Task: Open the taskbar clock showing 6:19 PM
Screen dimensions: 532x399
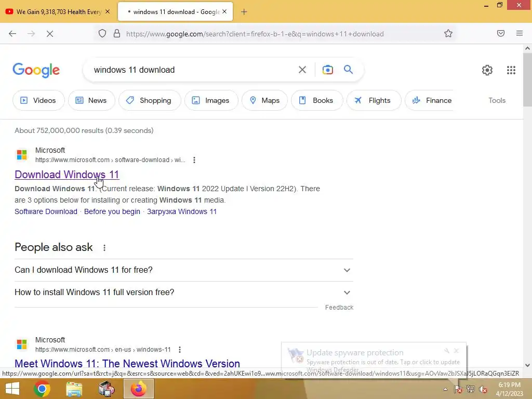Action: (x=510, y=389)
